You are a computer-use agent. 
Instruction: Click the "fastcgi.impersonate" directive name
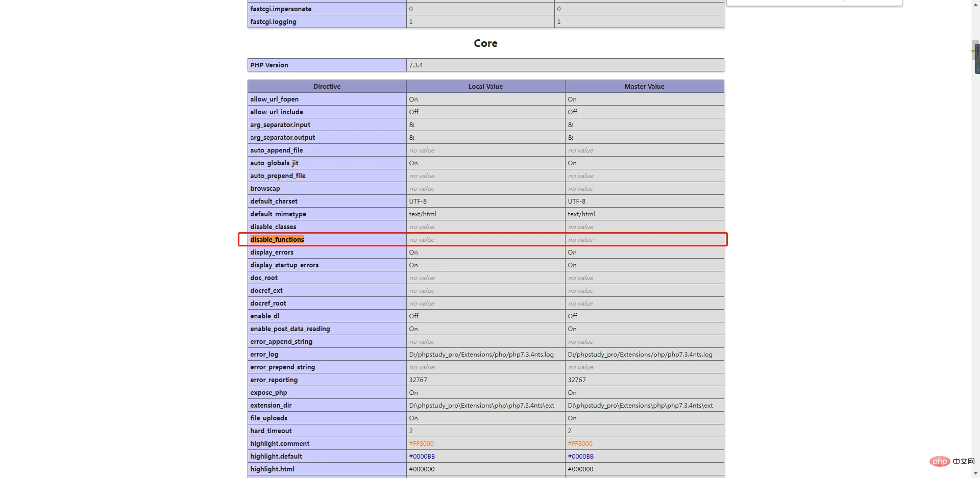[x=281, y=9]
